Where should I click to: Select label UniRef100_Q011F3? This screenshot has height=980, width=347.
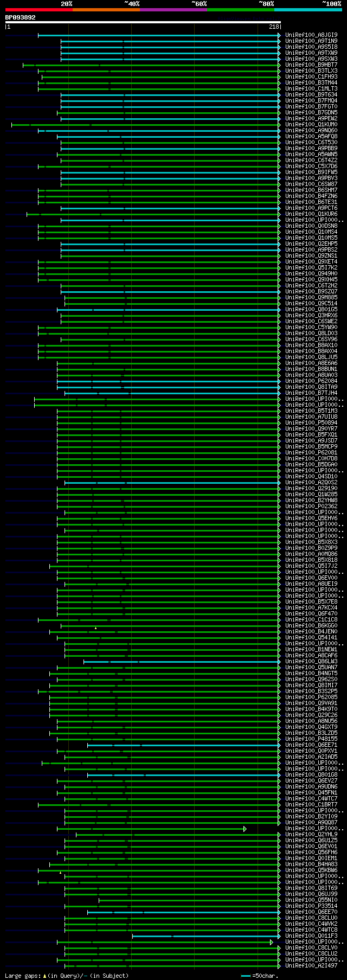[311, 936]
